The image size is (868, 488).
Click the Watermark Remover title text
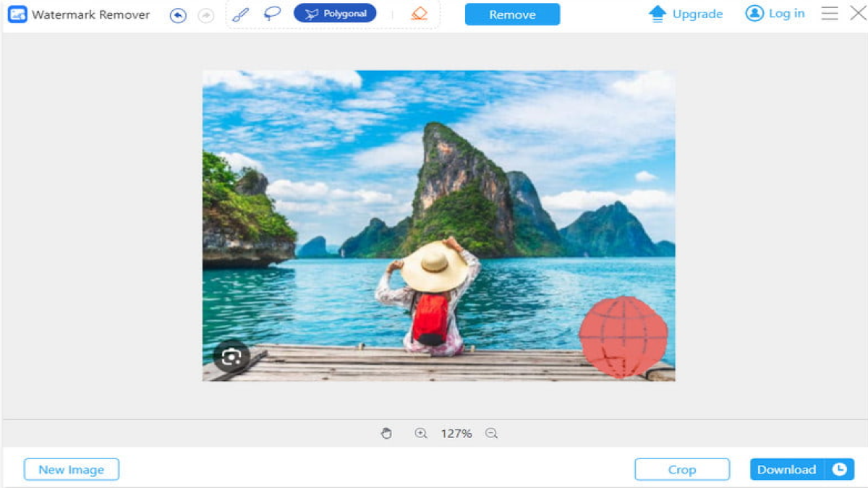tap(91, 14)
